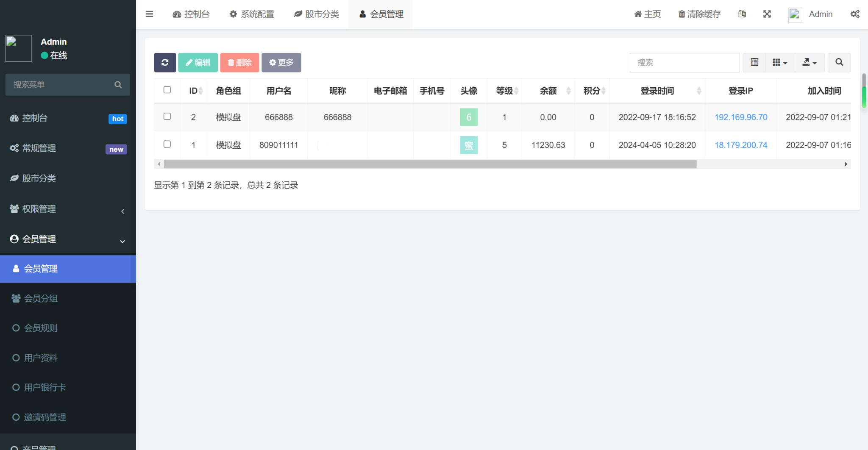Click the table scroll right arrow
The image size is (868, 450).
(846, 164)
